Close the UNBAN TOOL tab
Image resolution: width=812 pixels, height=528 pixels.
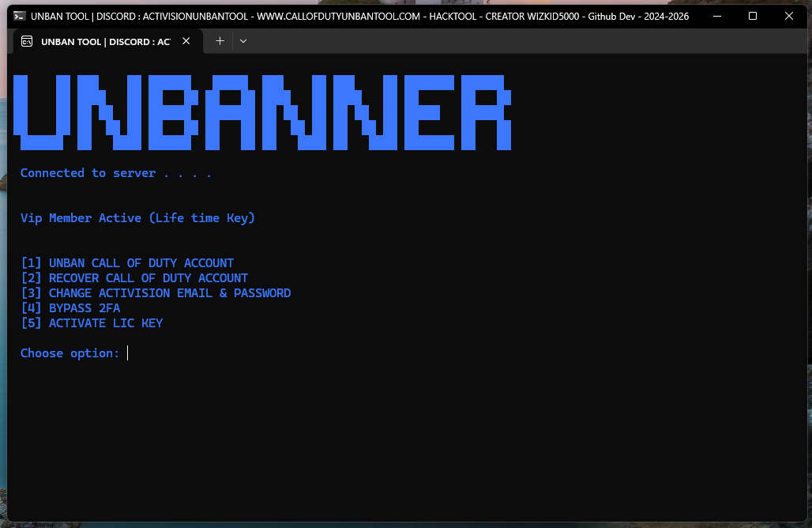(x=186, y=41)
